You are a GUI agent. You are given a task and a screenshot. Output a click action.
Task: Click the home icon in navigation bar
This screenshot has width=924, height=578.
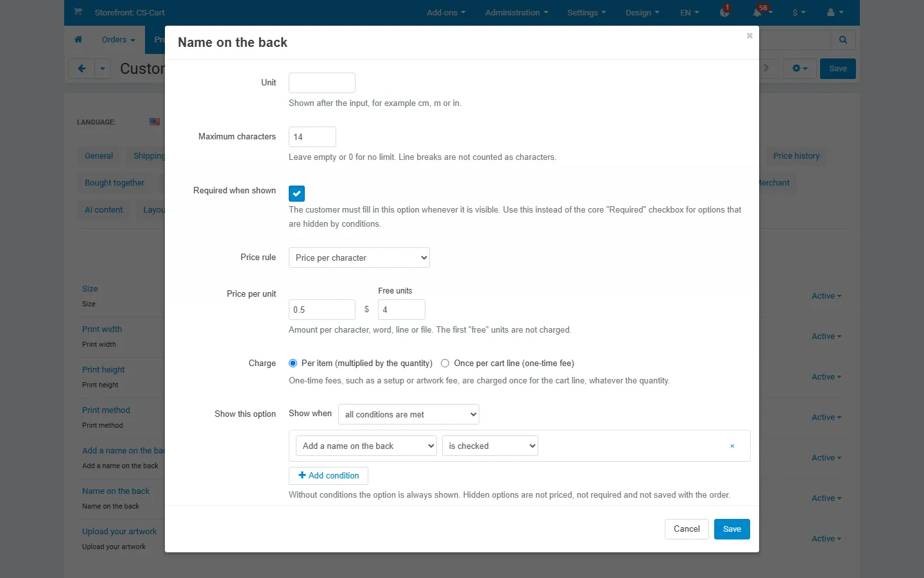point(78,39)
